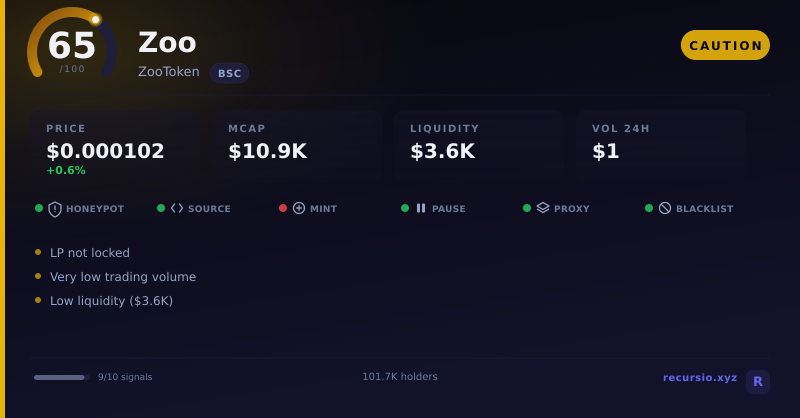Select the Liquidity card showing $3.6K

point(479,144)
